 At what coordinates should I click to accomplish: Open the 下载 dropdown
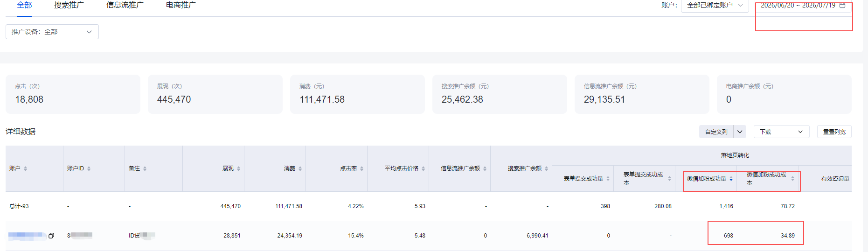point(781,132)
